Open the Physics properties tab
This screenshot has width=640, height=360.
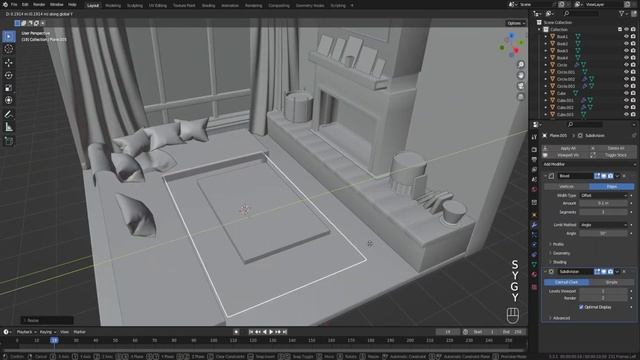pos(534,244)
